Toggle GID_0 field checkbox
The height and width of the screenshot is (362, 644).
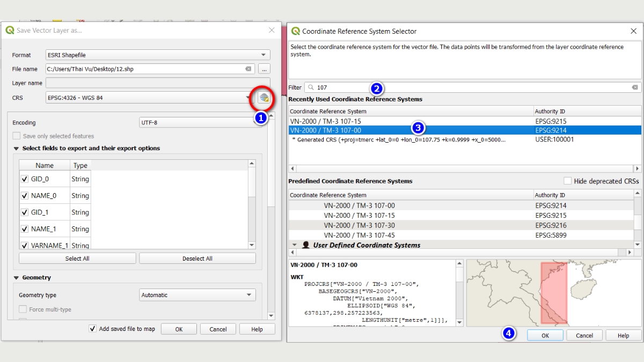tap(25, 179)
